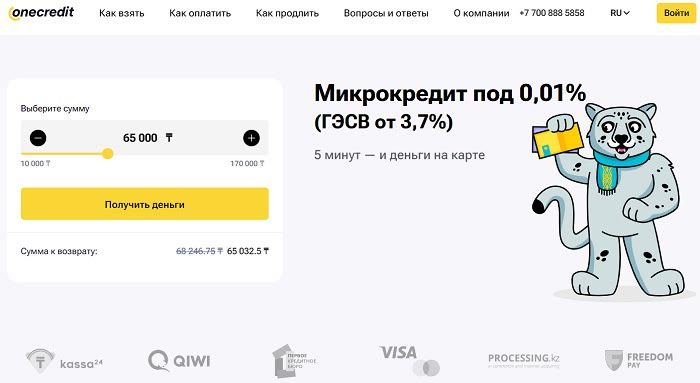
Task: Click the Войти login button
Action: pyautogui.click(x=676, y=13)
